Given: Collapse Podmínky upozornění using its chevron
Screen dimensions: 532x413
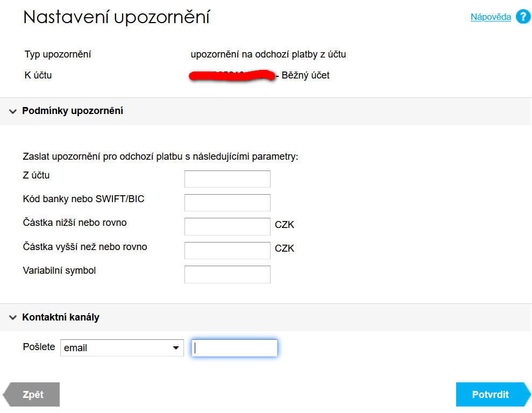Looking at the screenshot, I should [12, 111].
